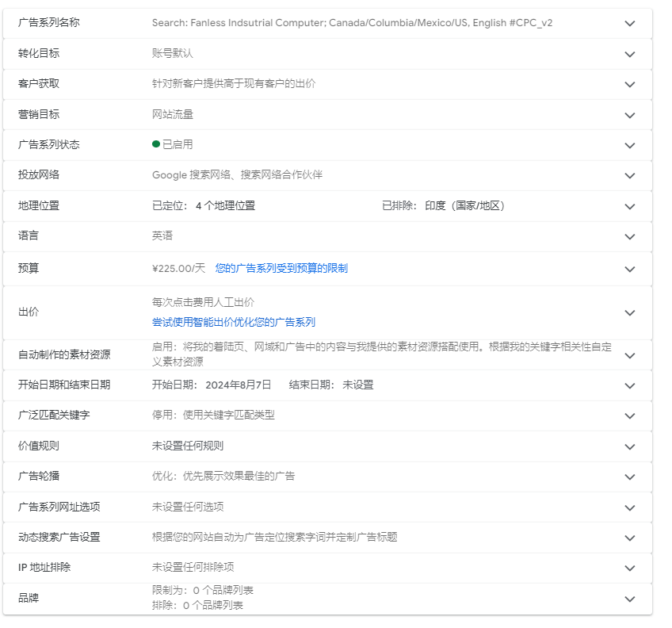This screenshot has height=628, width=672.
Task: Open the 客户获取 section chevron
Action: coord(630,84)
